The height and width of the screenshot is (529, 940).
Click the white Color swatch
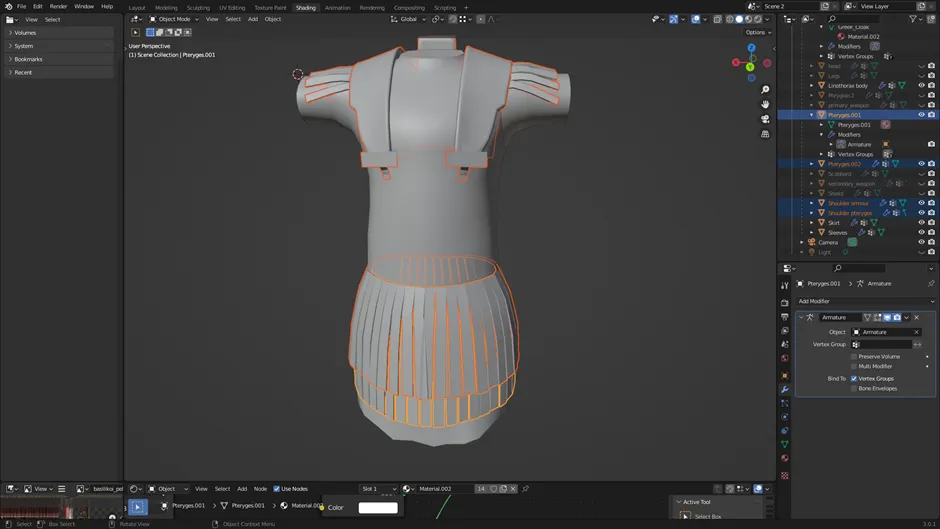(x=378, y=507)
